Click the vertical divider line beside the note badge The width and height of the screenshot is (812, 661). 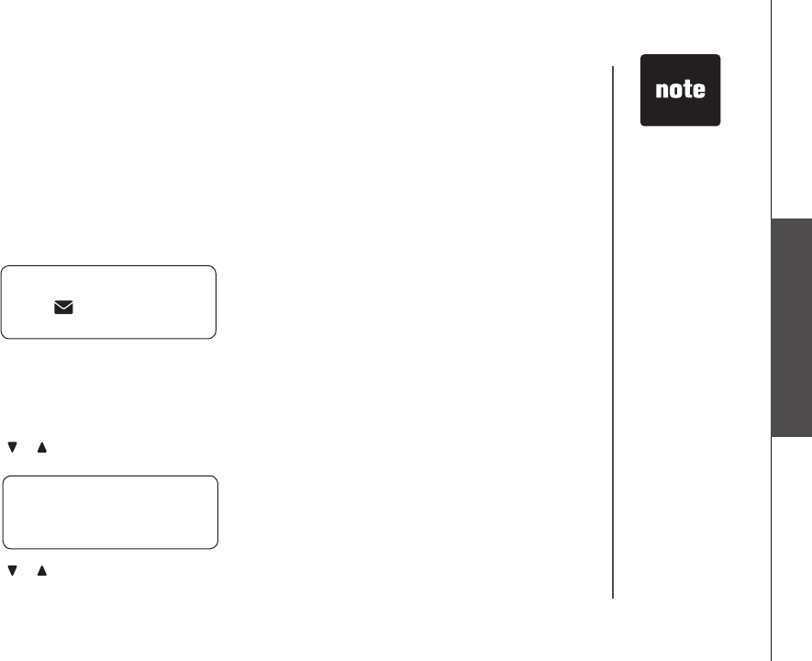coord(613,330)
